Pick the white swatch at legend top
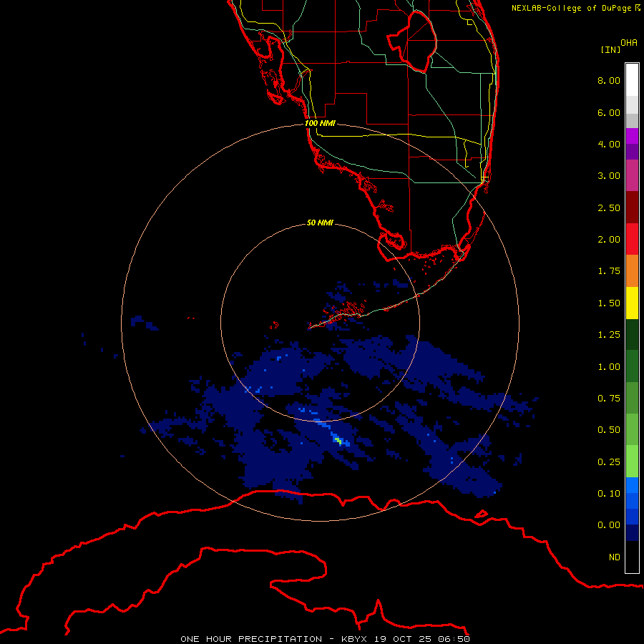 pos(632,80)
